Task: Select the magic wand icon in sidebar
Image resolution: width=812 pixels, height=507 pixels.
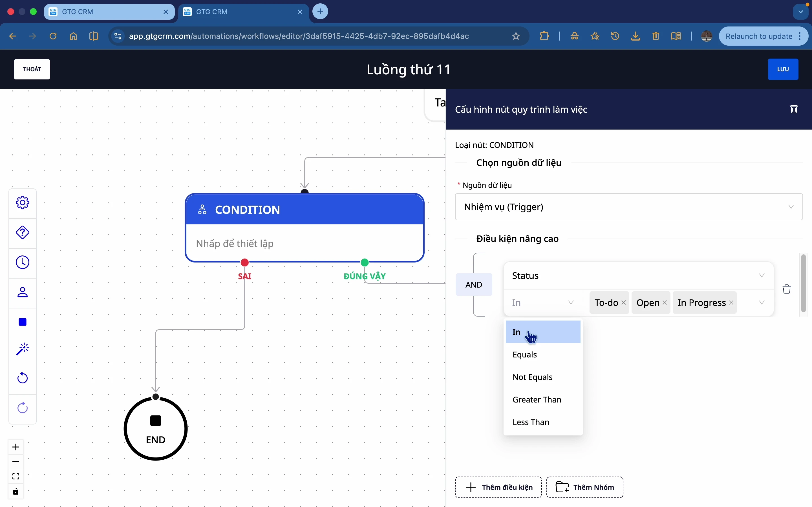Action: click(23, 349)
